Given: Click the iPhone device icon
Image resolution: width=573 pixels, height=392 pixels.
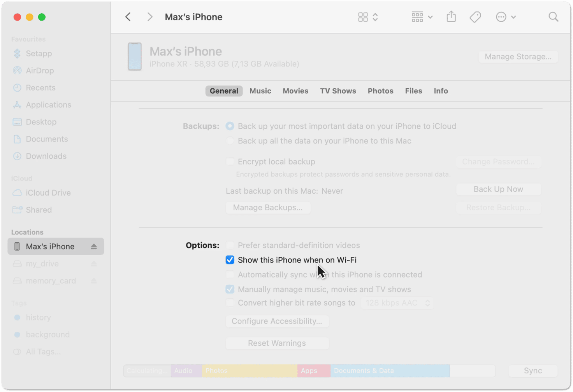Looking at the screenshot, I should pos(135,57).
